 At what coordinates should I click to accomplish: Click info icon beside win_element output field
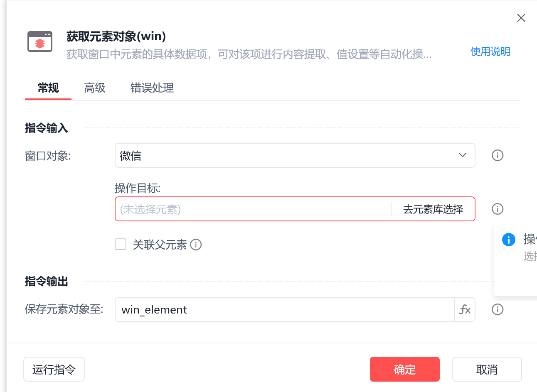pyautogui.click(x=498, y=309)
